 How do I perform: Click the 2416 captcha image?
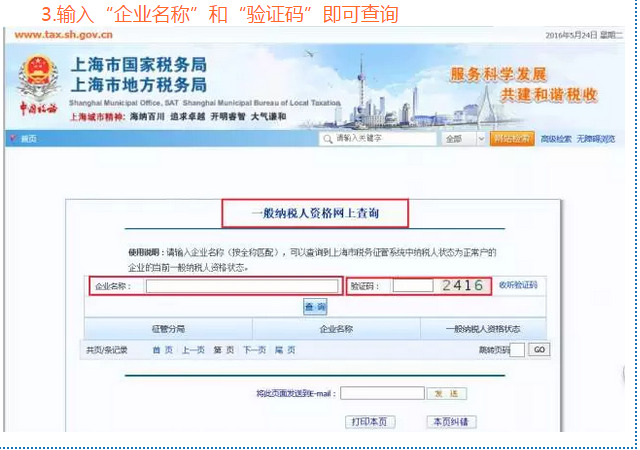pos(463,285)
